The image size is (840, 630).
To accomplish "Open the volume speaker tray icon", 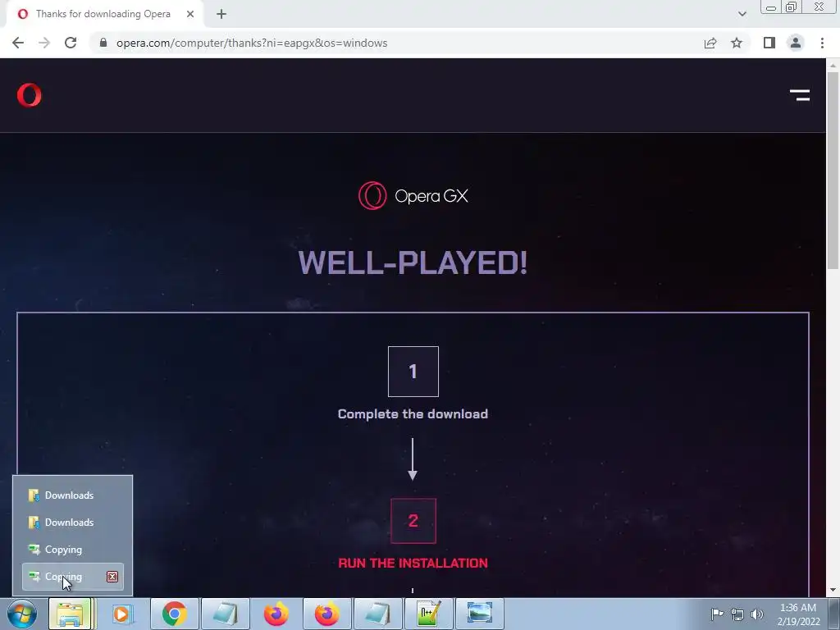I will [756, 614].
